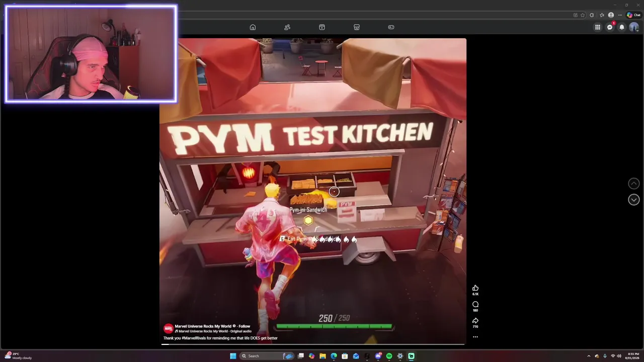This screenshot has height=362, width=644.
Task: Open the reel's comments
Action: (475, 304)
